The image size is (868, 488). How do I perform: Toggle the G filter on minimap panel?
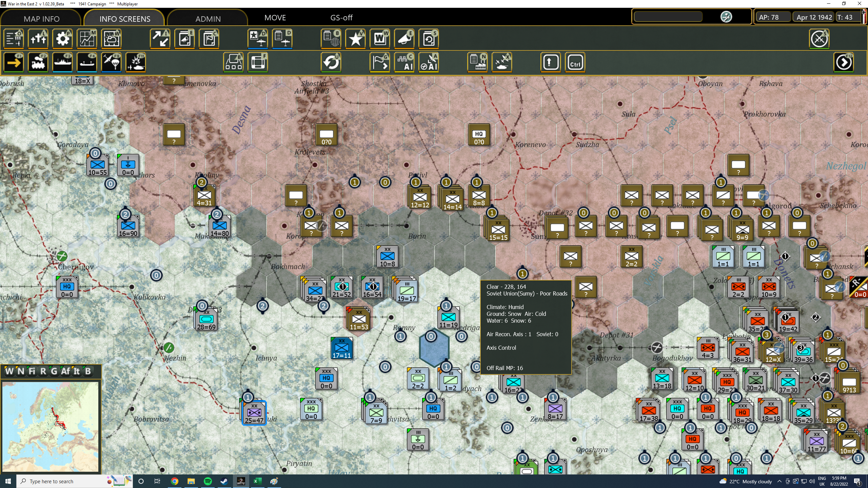(54, 371)
